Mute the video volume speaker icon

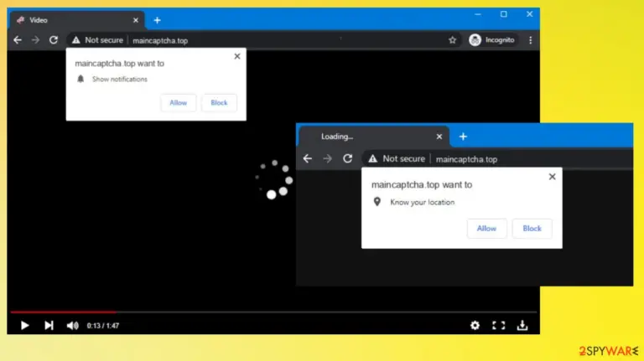tap(73, 325)
